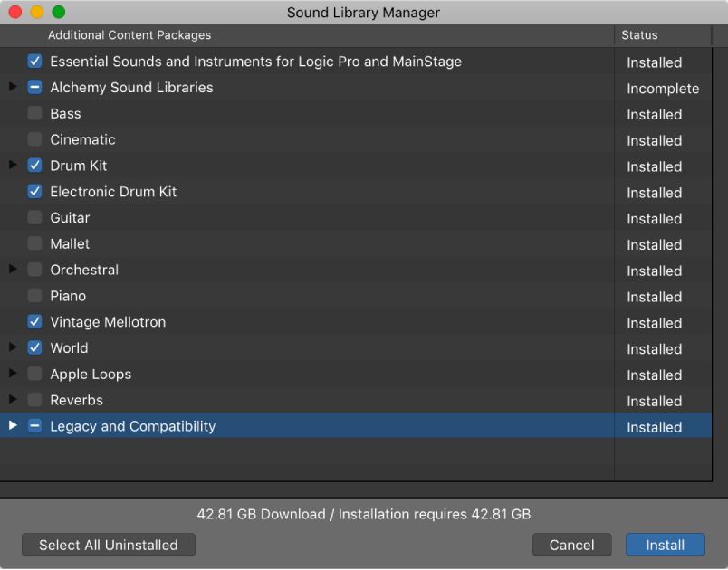The image size is (728, 570).
Task: Toggle the Alchemy Sound Libraries checkbox
Action: [x=34, y=88]
